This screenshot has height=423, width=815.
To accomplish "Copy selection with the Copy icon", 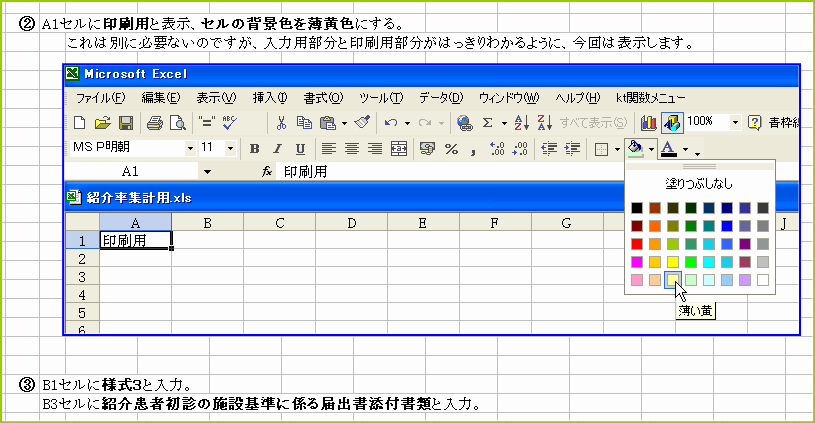I will [304, 123].
